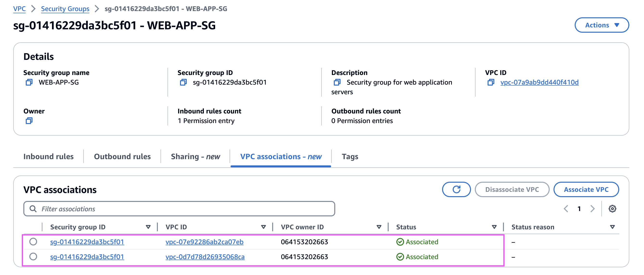Open Security Groups breadcrumb link
The width and height of the screenshot is (644, 275).
point(65,9)
